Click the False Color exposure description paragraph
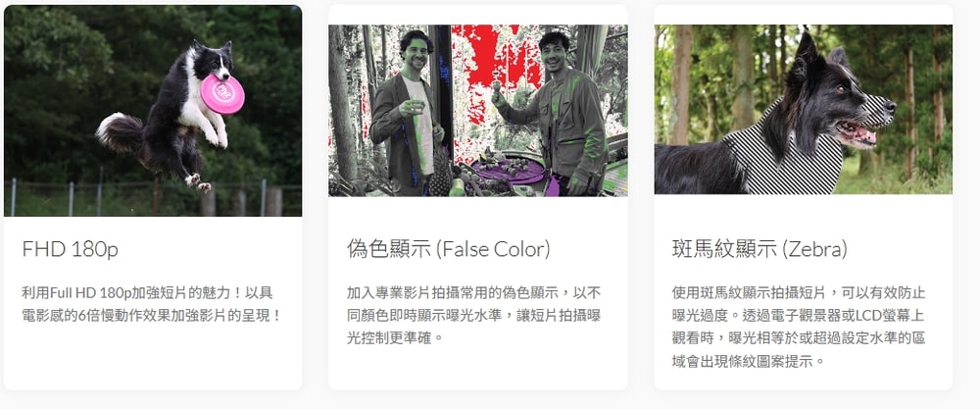 473,315
